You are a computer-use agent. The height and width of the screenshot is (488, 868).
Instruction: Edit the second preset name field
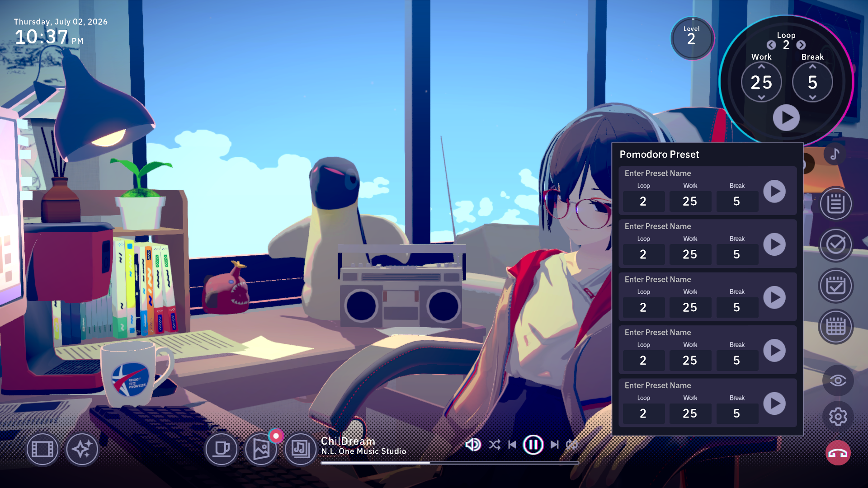point(658,226)
